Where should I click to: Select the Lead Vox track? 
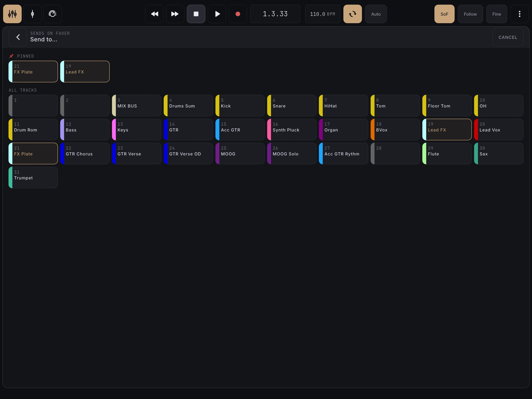pos(499,129)
